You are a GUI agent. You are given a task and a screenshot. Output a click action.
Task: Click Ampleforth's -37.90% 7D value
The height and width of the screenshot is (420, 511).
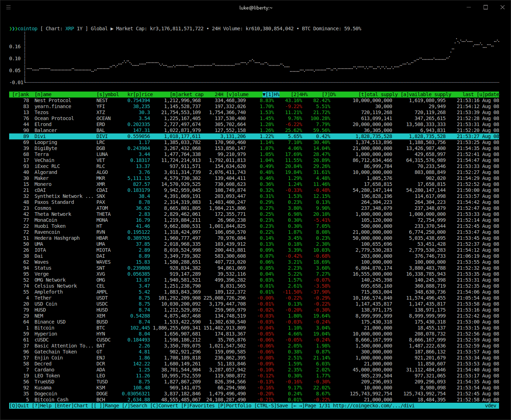tap(320, 292)
